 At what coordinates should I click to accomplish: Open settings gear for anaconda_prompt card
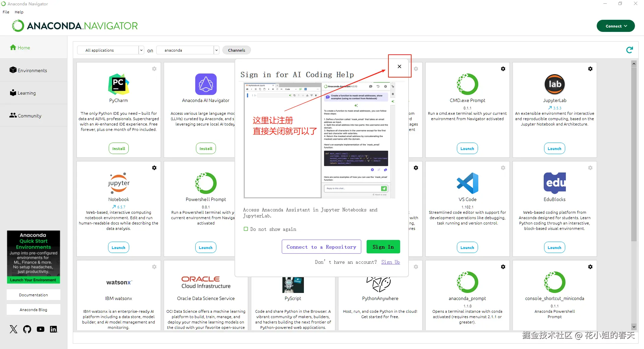(x=503, y=267)
